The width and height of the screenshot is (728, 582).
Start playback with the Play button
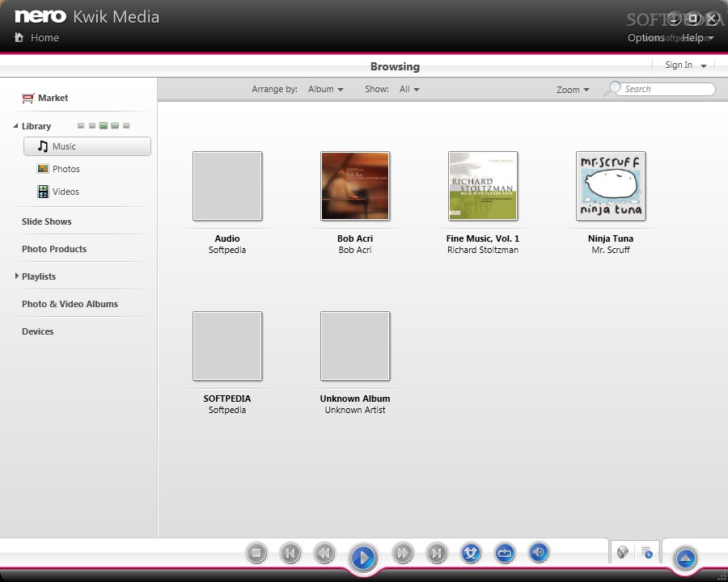[363, 556]
